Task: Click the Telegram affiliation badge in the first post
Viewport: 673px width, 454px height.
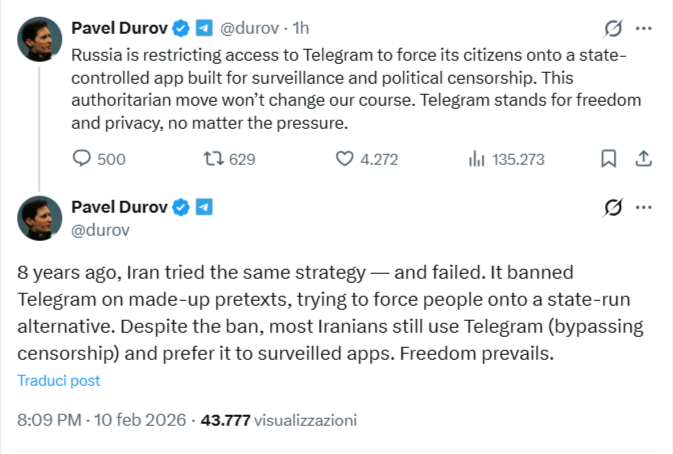Action: (204, 27)
